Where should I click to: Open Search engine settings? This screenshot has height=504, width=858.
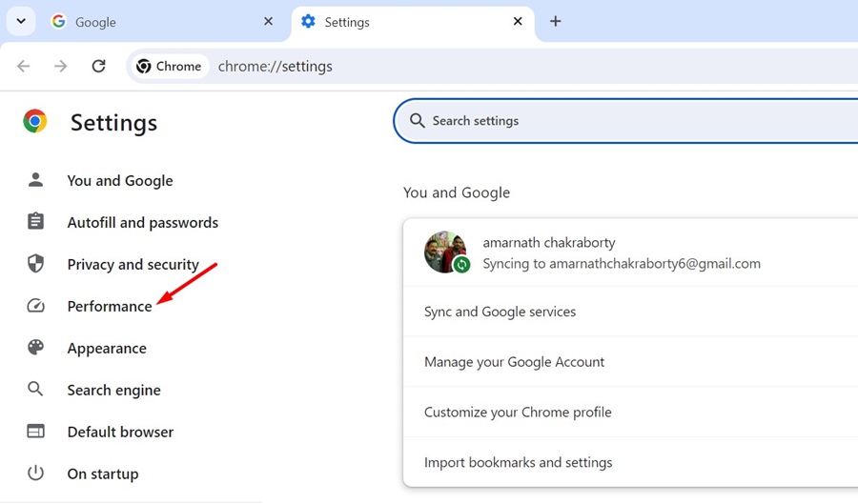[113, 391]
